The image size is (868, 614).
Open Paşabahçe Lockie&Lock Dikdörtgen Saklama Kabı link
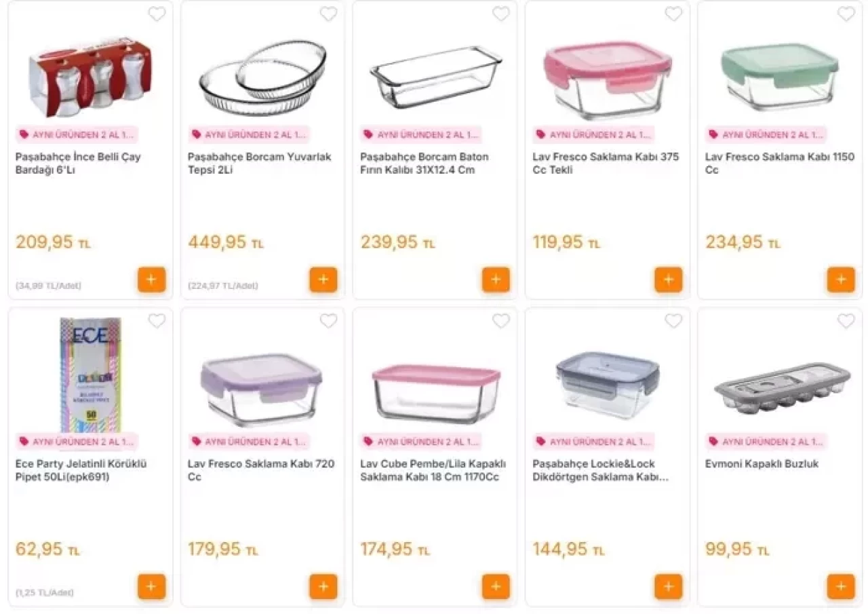pyautogui.click(x=600, y=470)
